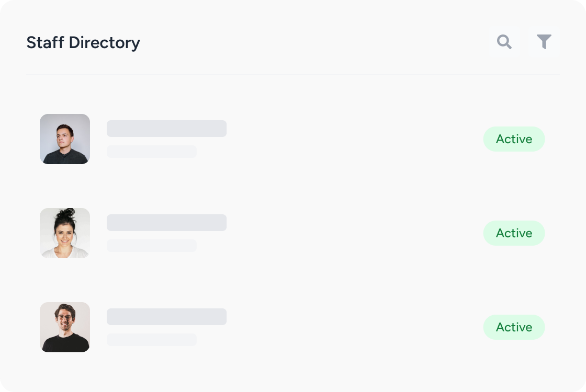Image resolution: width=586 pixels, height=392 pixels.
Task: Open the third staff member's name placeholder
Action: tap(166, 317)
